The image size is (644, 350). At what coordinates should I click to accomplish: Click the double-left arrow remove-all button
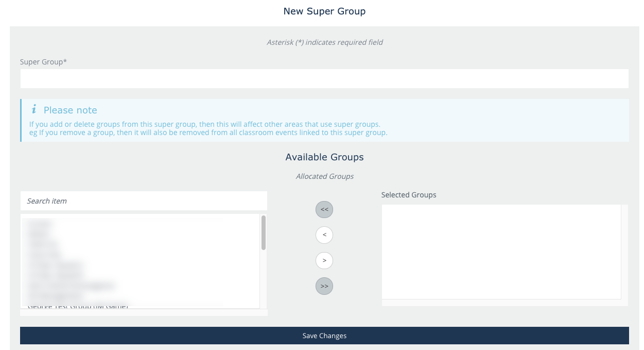(x=324, y=210)
